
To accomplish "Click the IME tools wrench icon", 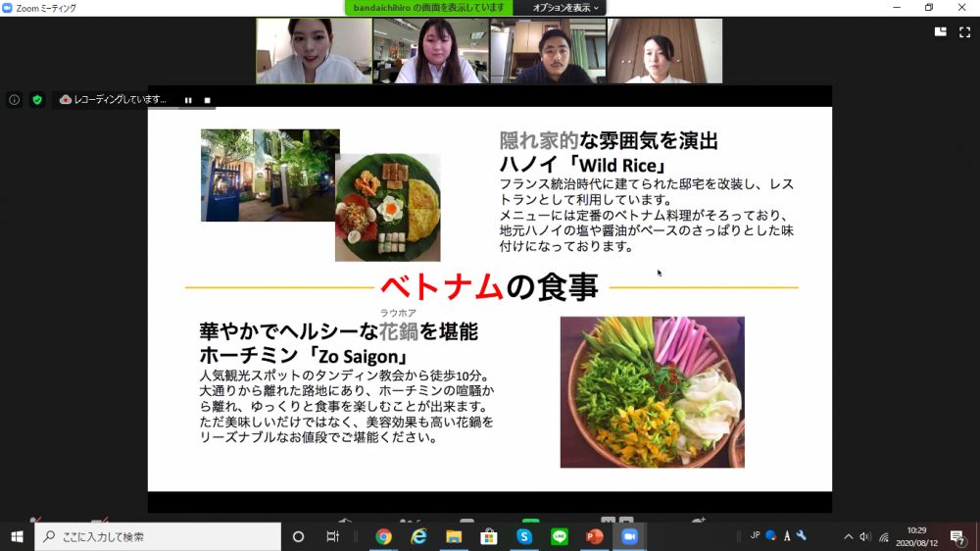I will coord(802,535).
